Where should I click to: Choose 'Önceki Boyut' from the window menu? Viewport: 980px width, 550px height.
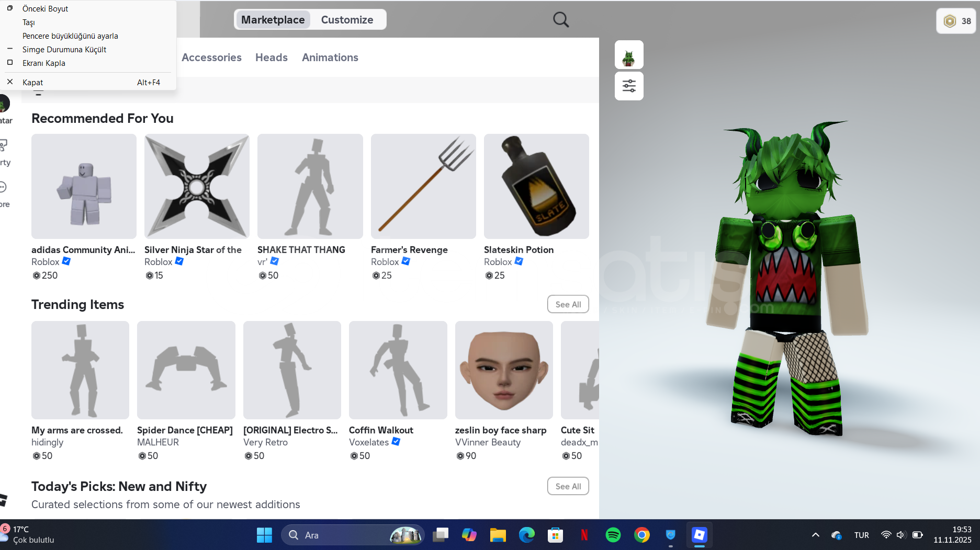click(x=88, y=8)
